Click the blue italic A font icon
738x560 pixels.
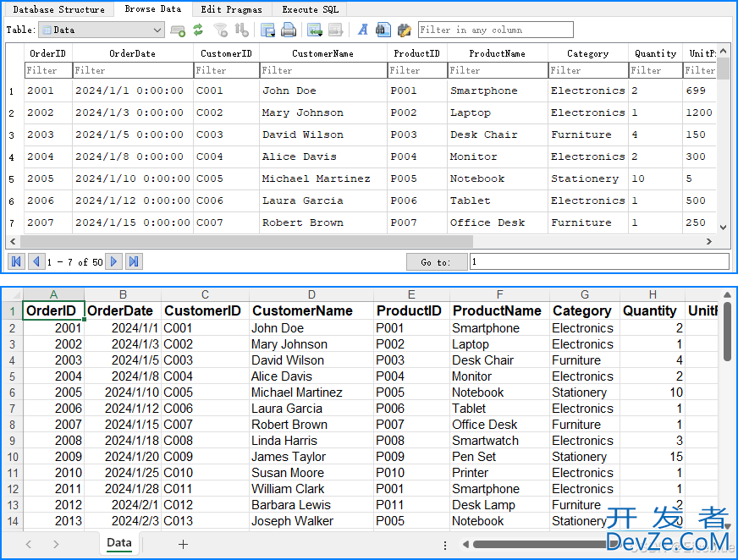point(362,30)
